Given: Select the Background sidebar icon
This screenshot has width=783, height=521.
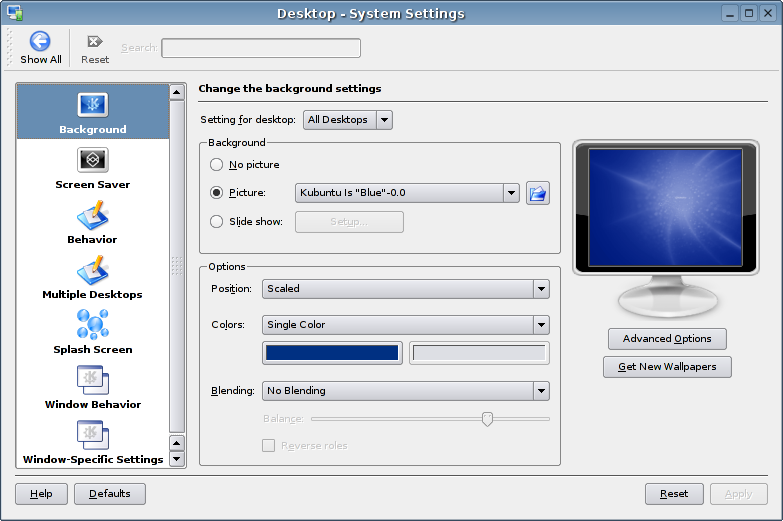Looking at the screenshot, I should tap(93, 105).
